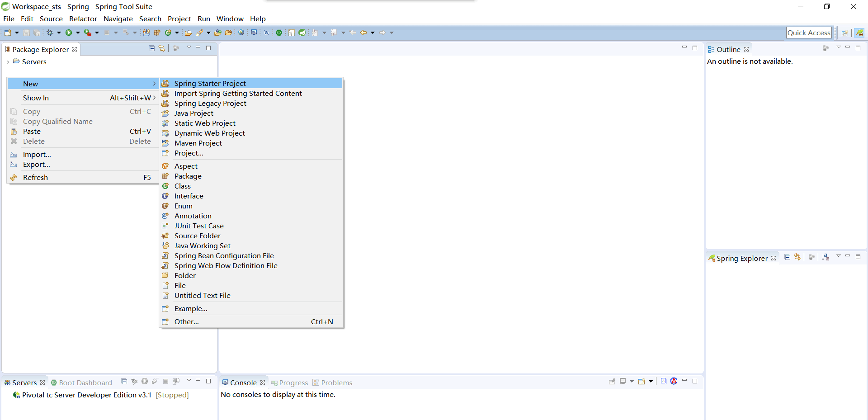Click Spring Starter Project icon in submenu
Image resolution: width=868 pixels, height=420 pixels.
165,83
